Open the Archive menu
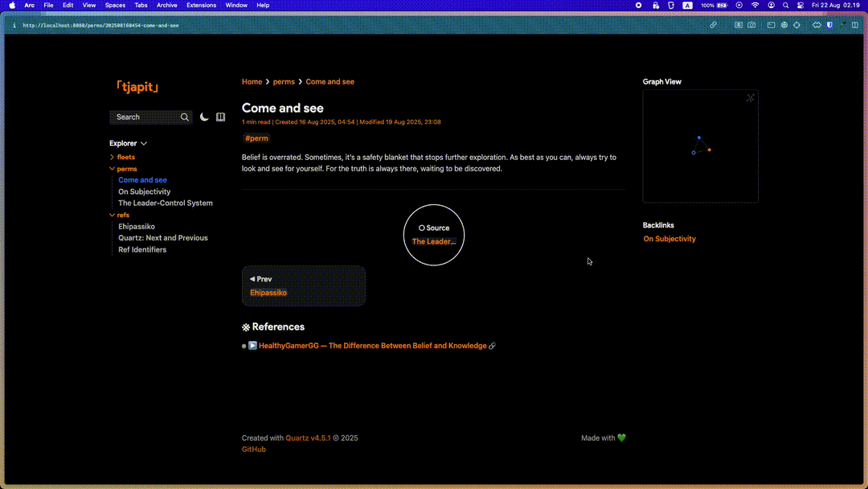 [167, 5]
